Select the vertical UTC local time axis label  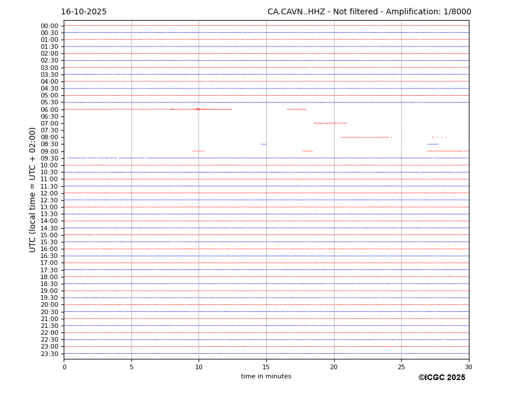point(33,189)
